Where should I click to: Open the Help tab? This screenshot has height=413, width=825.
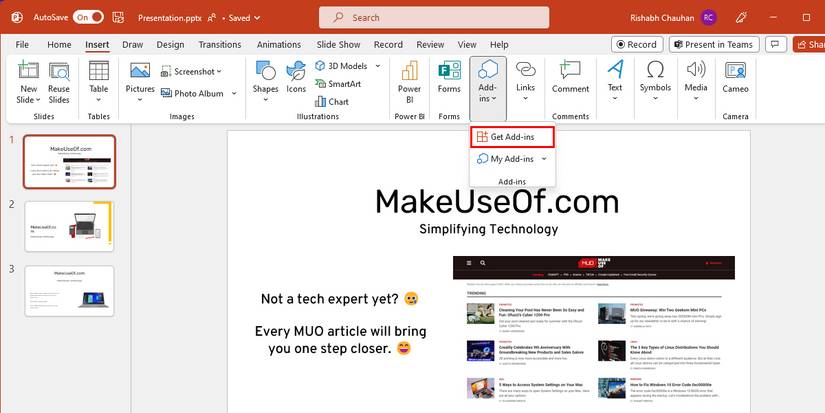499,45
